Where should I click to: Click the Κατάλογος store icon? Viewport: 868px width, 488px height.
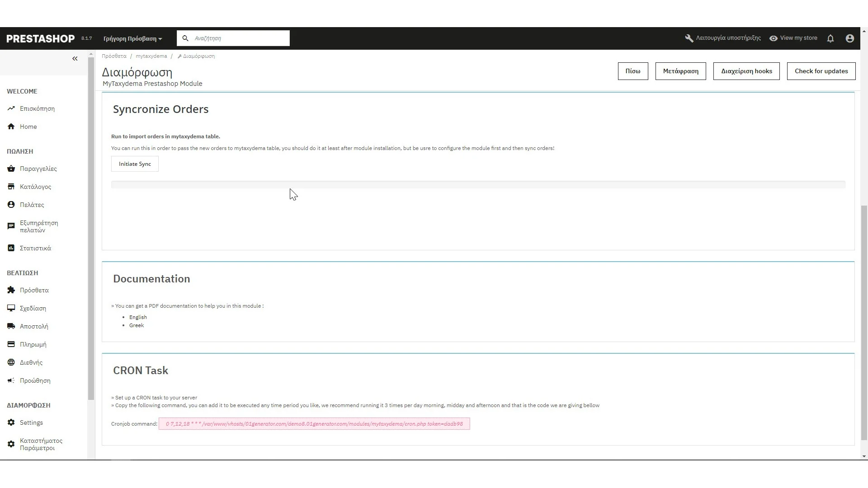(11, 187)
